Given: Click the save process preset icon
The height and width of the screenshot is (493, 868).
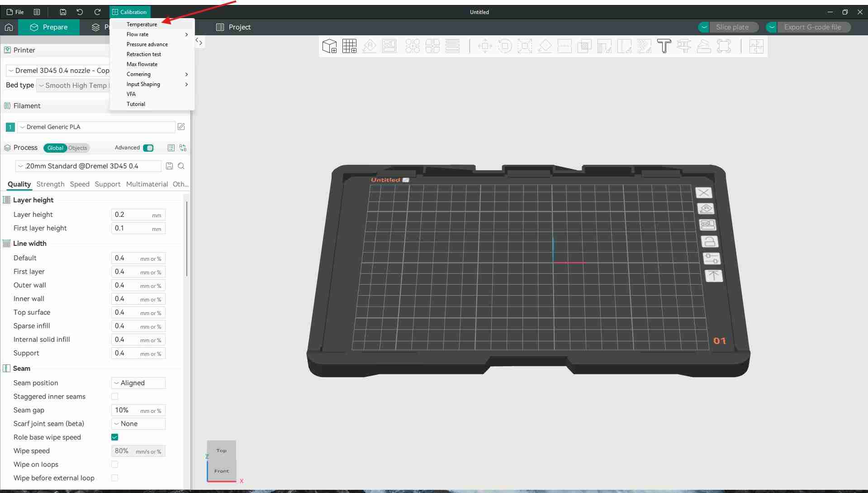Looking at the screenshot, I should click(169, 166).
